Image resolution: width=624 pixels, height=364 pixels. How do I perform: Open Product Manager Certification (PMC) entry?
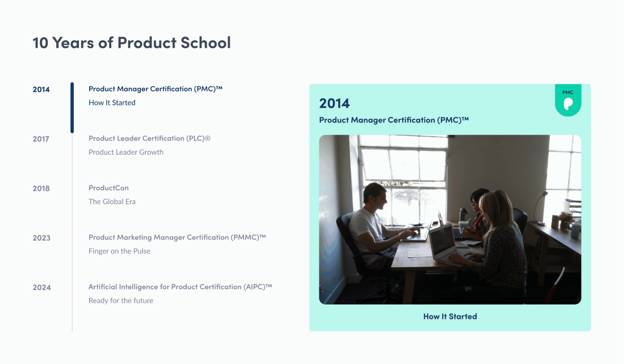pos(156,89)
